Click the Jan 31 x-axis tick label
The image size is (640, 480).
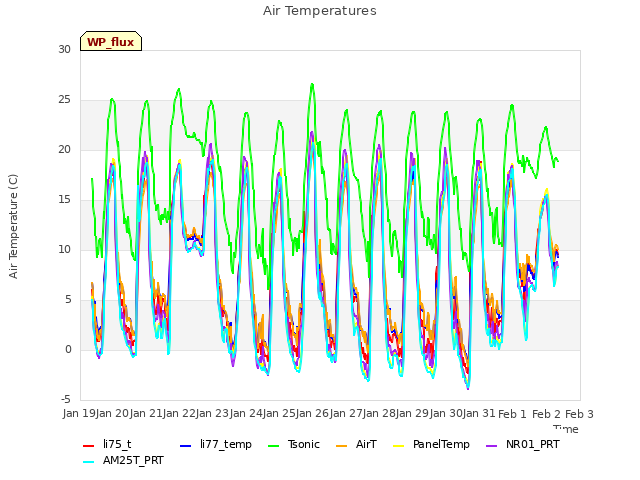(479, 413)
